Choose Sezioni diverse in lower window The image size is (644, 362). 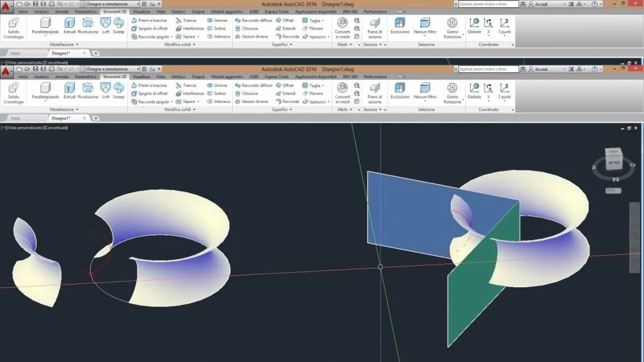pos(251,102)
